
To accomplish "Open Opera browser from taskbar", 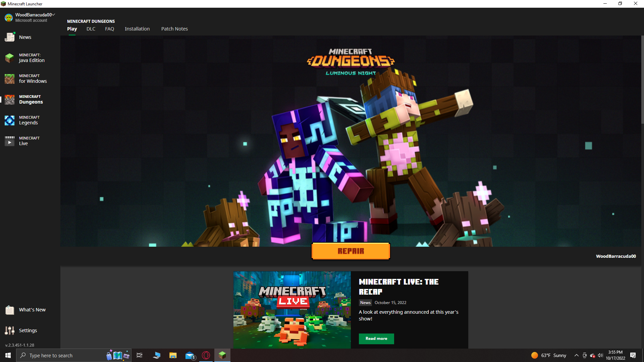I will pos(206,355).
